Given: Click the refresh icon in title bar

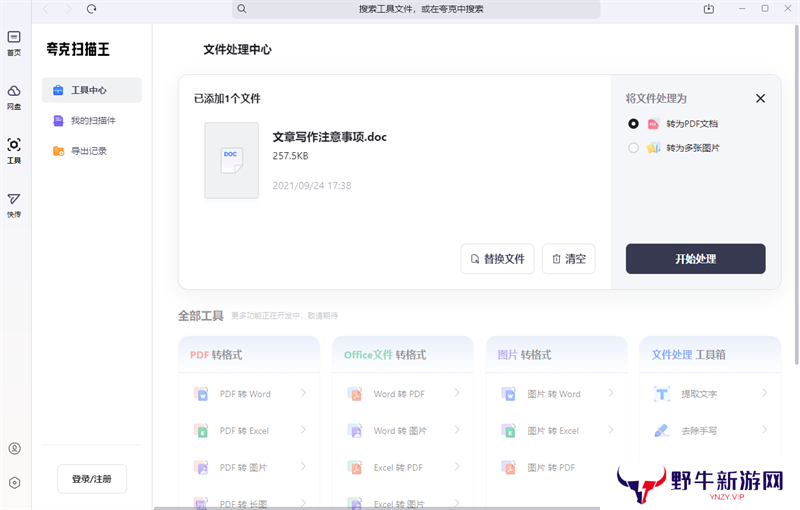Looking at the screenshot, I should tap(91, 9).
